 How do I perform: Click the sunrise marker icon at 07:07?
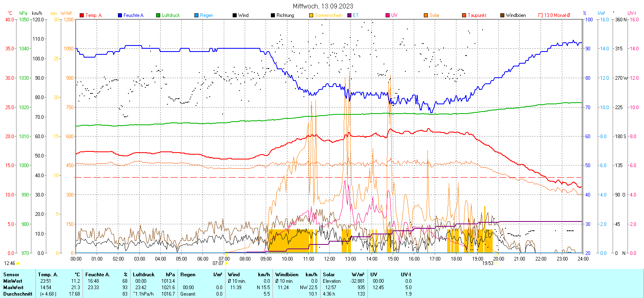227,263
